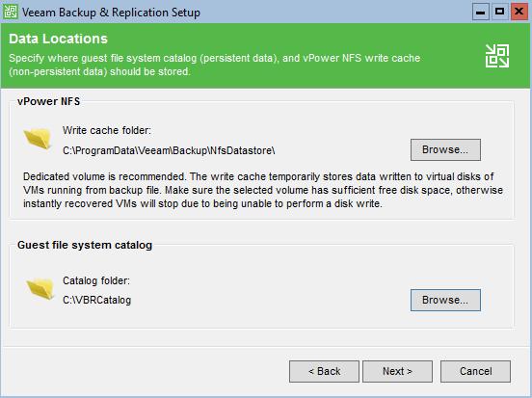532x398 pixels.
Task: Go to the previous step with Back
Action: (x=324, y=371)
